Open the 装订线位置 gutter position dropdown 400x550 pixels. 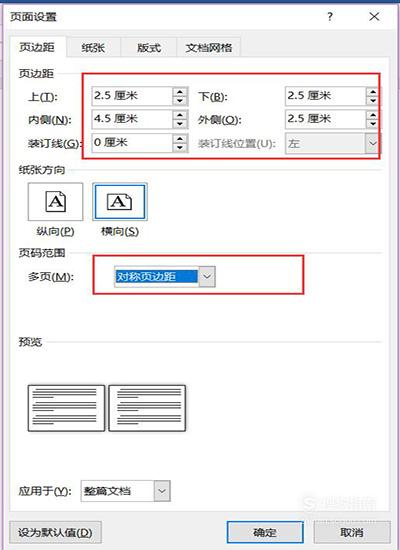click(372, 143)
